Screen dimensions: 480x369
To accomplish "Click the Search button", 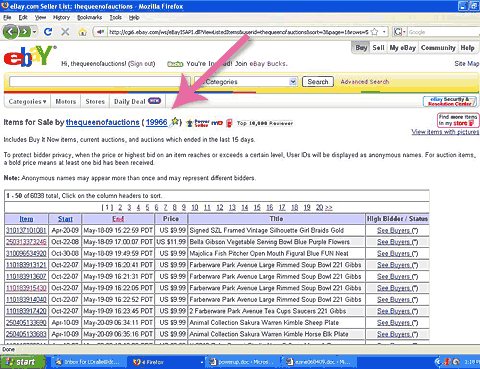I will click(x=318, y=82).
